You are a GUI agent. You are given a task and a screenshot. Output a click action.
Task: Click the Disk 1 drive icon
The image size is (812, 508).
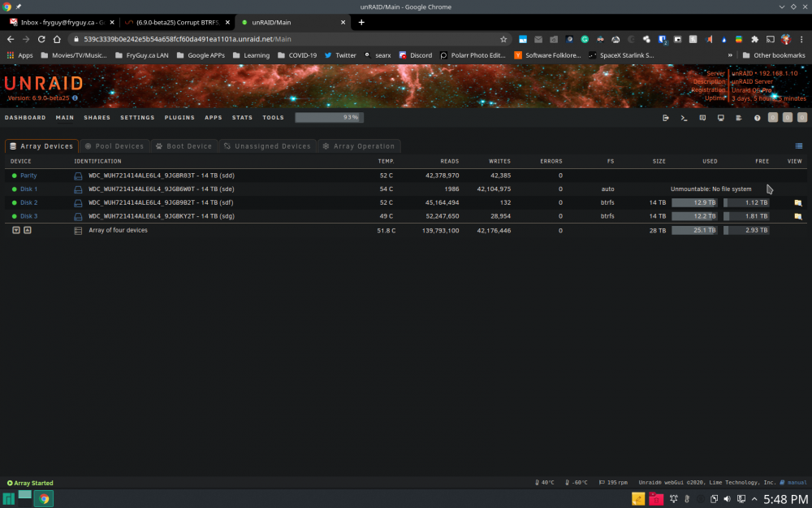click(x=78, y=189)
